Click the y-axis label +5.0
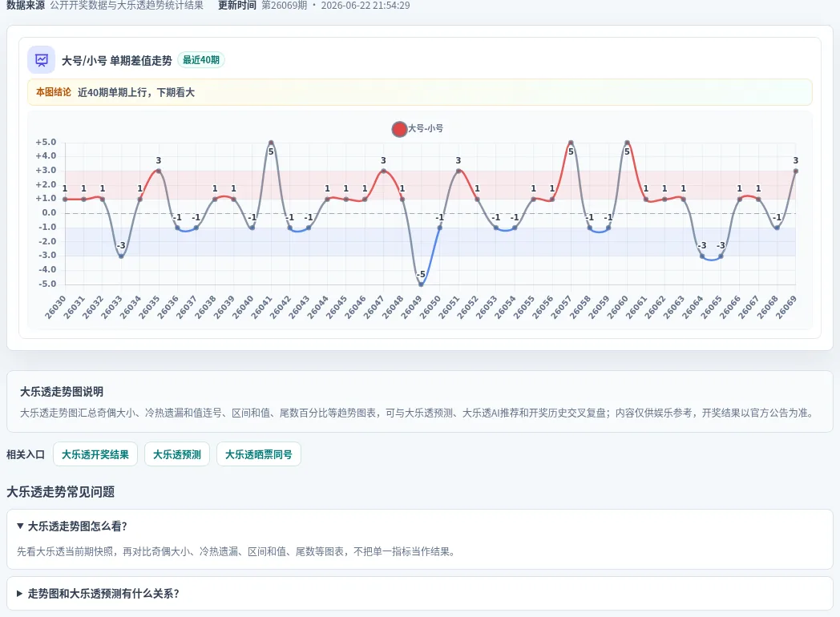Viewport: 840px width, 617px height. click(x=46, y=142)
